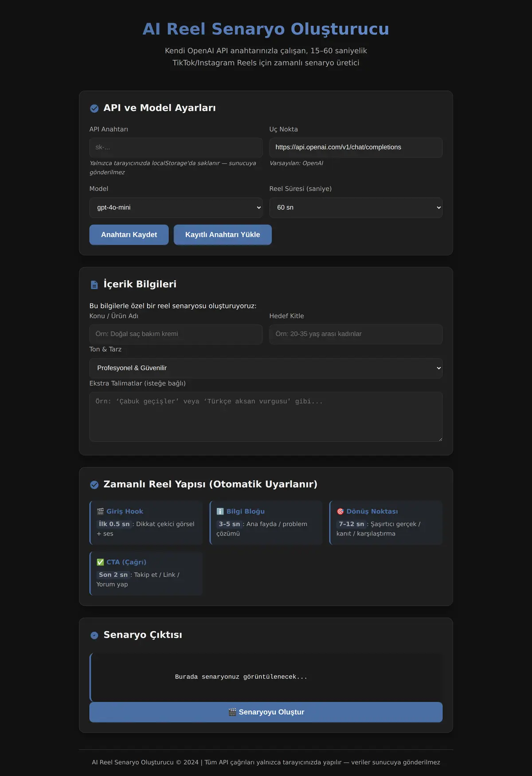Image resolution: width=532 pixels, height=776 pixels.
Task: Click the Uç Nokta URL field
Action: [x=356, y=147]
